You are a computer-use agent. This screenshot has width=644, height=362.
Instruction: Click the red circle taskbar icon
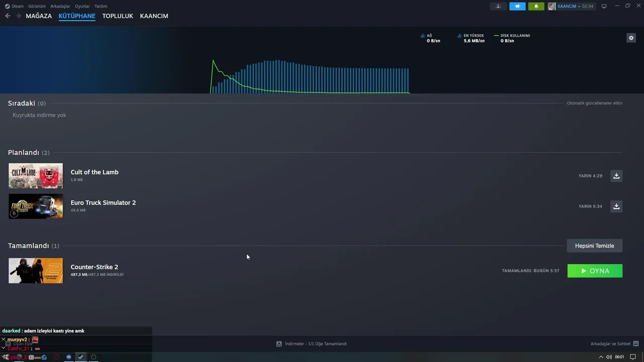tap(56, 357)
